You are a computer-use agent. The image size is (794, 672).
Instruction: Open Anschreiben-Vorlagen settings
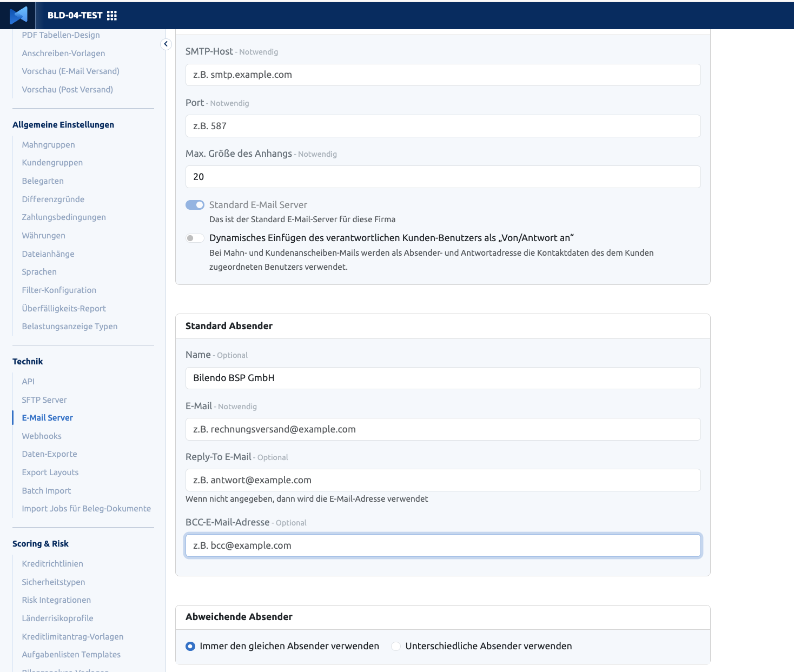pos(63,53)
